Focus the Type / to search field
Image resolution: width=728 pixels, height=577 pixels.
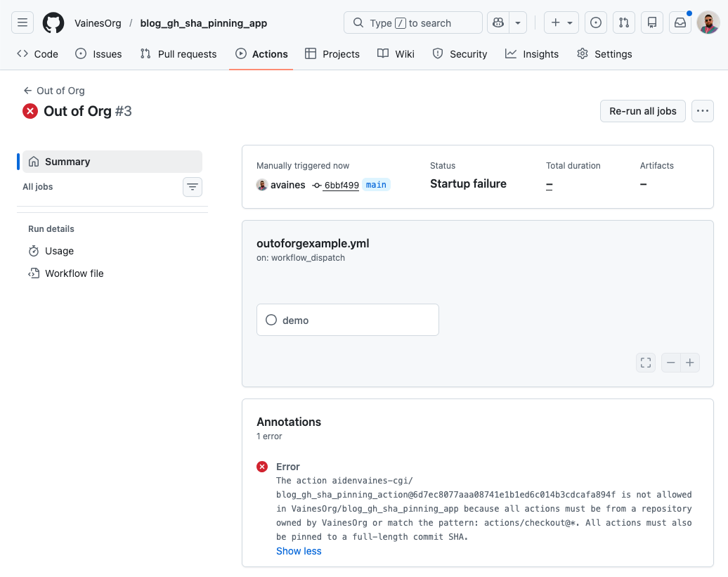(412, 22)
